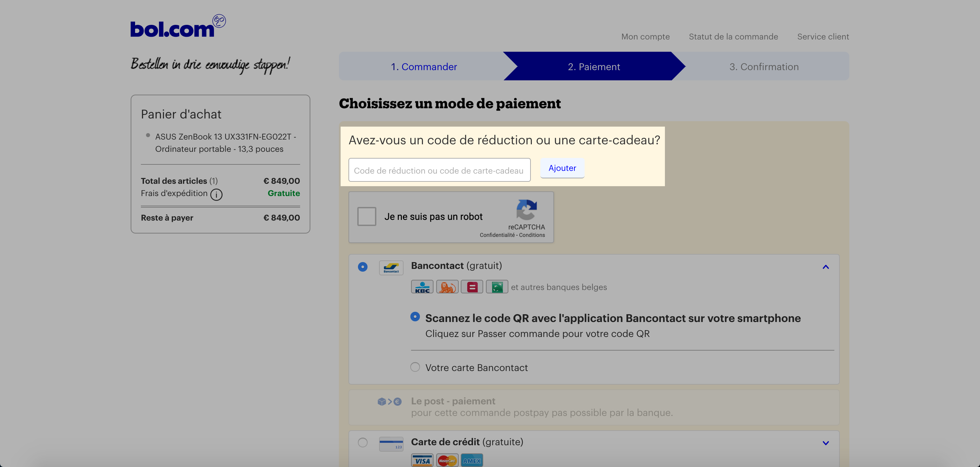Open reCAPTCHA Conditions link
Viewport: 980px width, 467px height.
tap(532, 235)
